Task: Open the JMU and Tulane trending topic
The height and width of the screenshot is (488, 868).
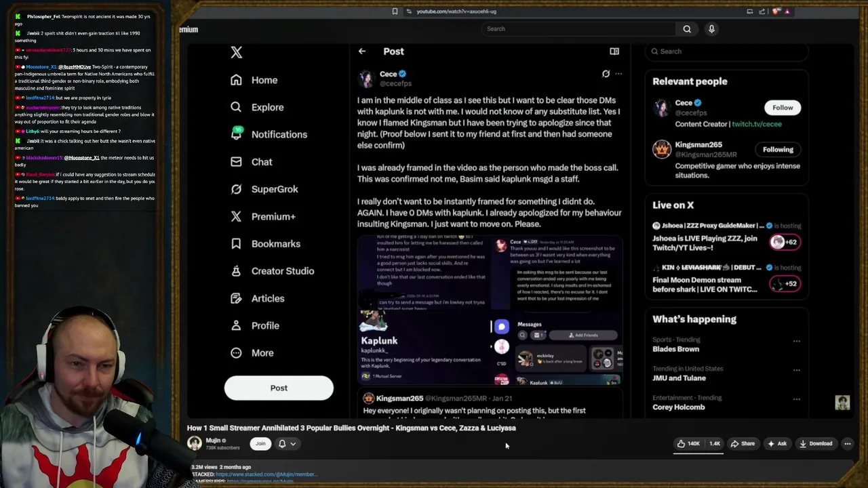Action: pyautogui.click(x=679, y=378)
